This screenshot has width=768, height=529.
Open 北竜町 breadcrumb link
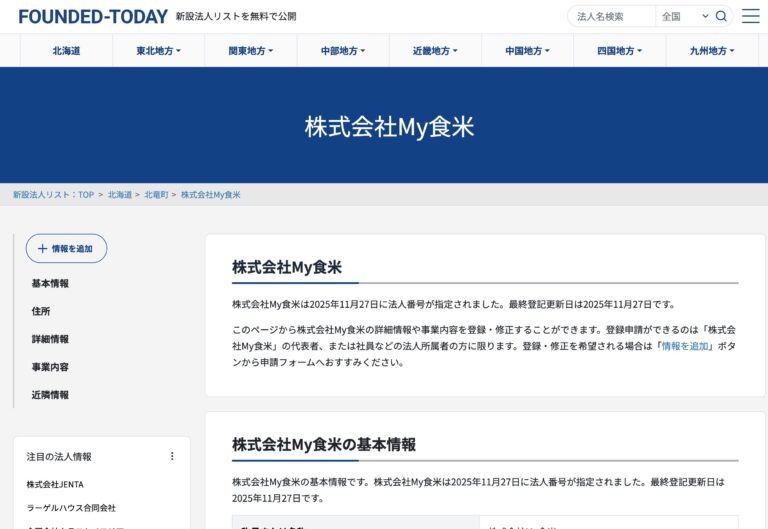tap(156, 194)
